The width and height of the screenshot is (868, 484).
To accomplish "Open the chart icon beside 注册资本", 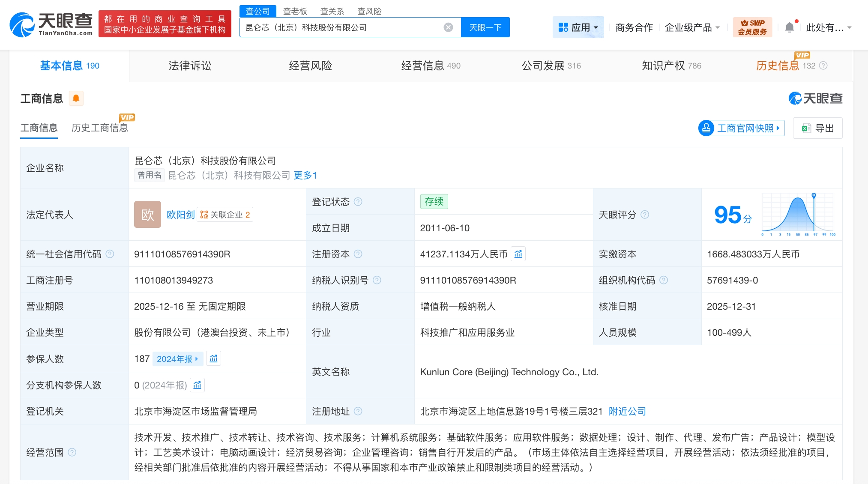I will (x=518, y=254).
